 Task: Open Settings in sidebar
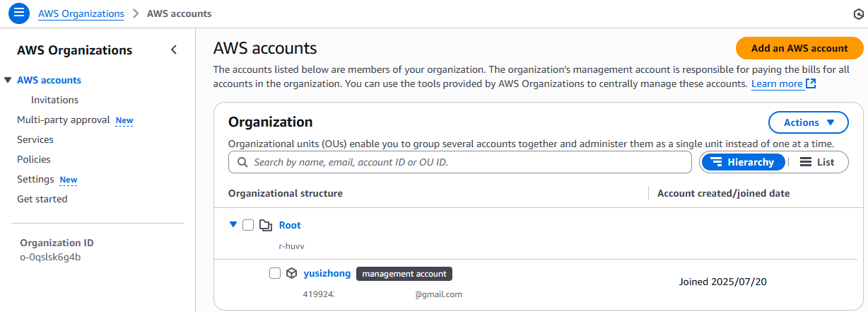pyautogui.click(x=35, y=179)
